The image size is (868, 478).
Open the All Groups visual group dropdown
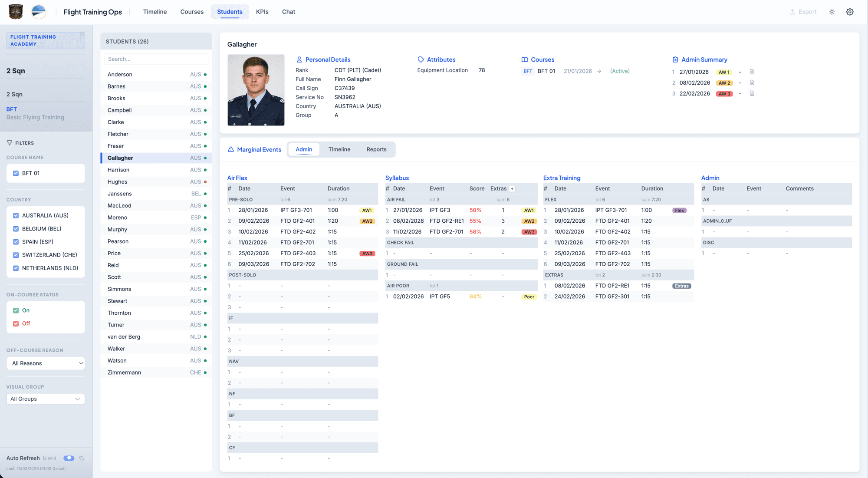(46, 399)
